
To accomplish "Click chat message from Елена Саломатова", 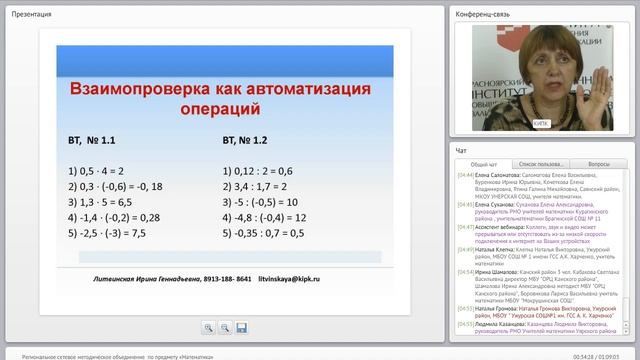I will 539,186.
